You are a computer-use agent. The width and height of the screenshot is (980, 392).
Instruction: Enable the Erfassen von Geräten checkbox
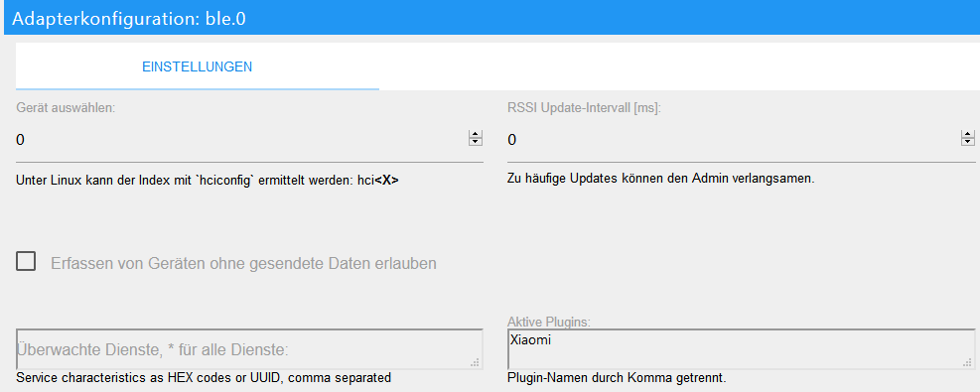click(26, 261)
